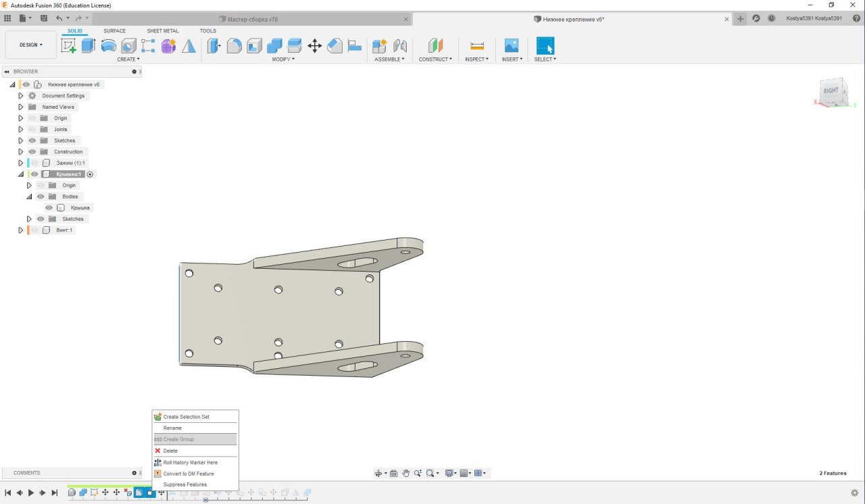This screenshot has width=865, height=504.
Task: Hide component Крышка:1 via eye icon
Action: (x=34, y=174)
